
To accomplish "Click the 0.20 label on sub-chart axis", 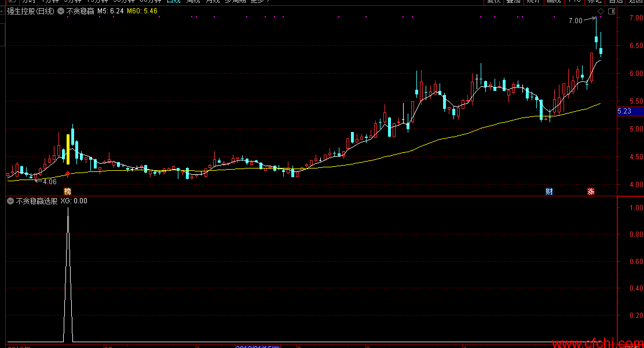I will [x=636, y=316].
